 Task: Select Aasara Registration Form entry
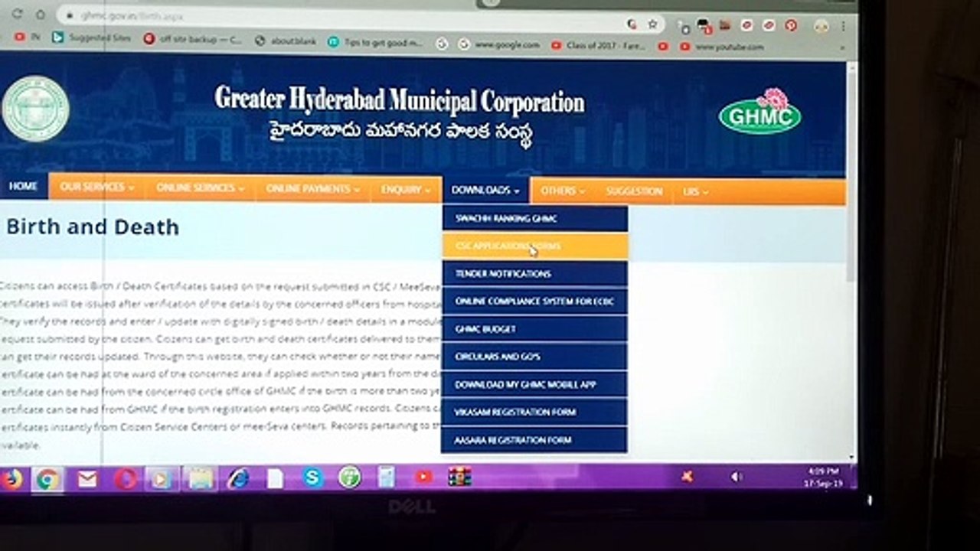click(x=534, y=440)
